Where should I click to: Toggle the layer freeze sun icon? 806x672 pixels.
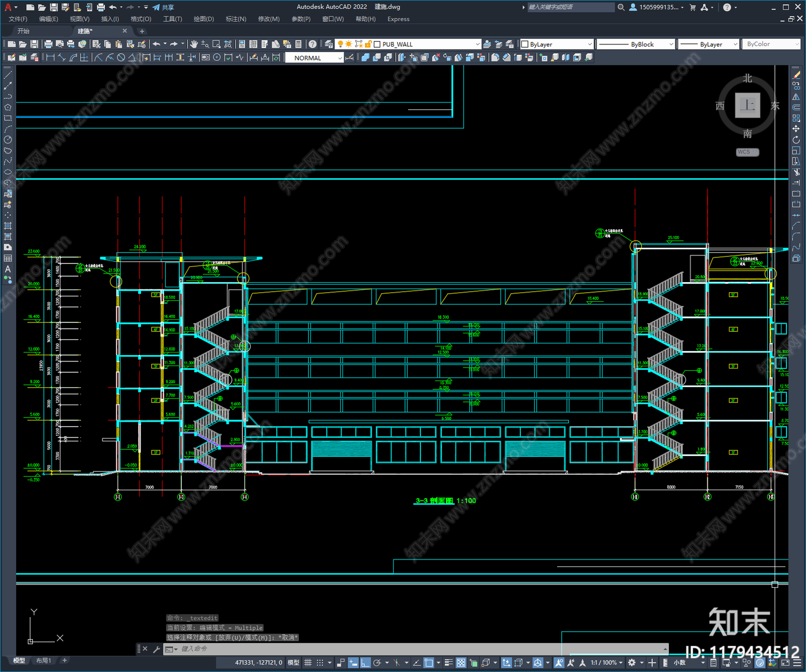pyautogui.click(x=349, y=44)
